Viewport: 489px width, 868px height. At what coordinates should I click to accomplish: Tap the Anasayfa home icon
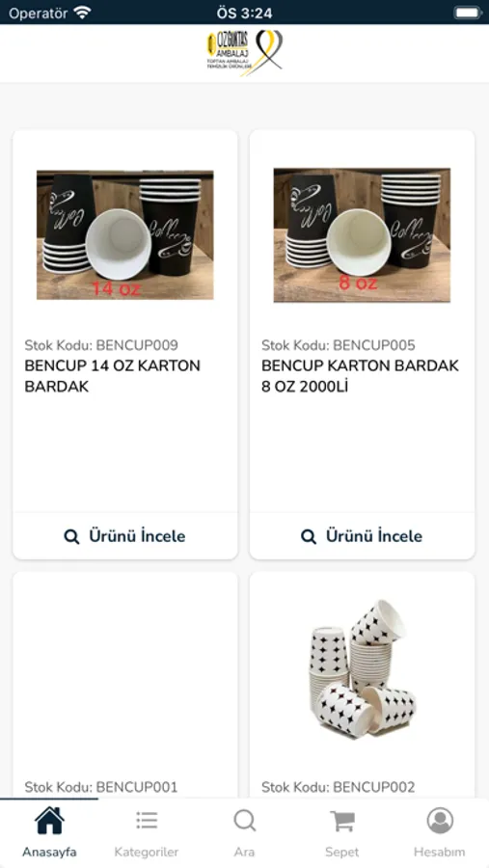pyautogui.click(x=49, y=821)
